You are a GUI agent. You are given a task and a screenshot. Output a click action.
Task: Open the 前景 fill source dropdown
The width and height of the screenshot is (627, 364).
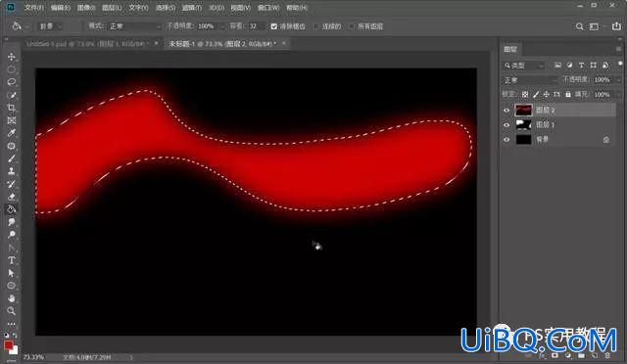50,26
